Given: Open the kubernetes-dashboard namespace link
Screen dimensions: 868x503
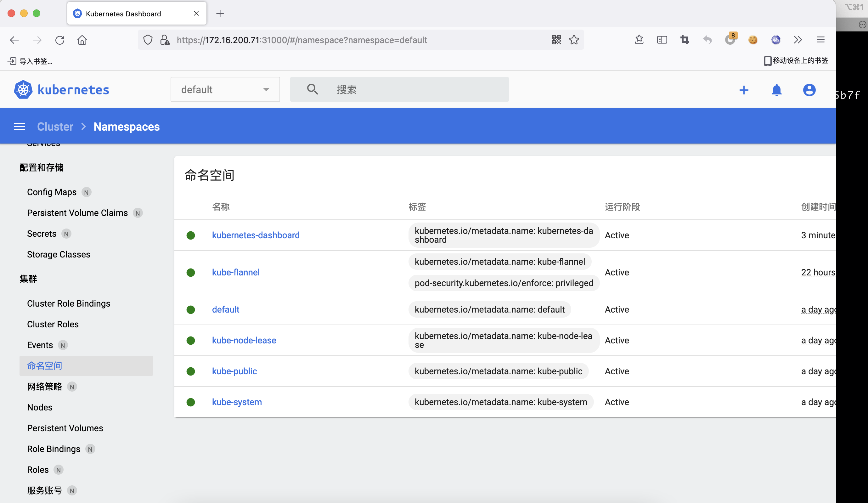Looking at the screenshot, I should [256, 235].
